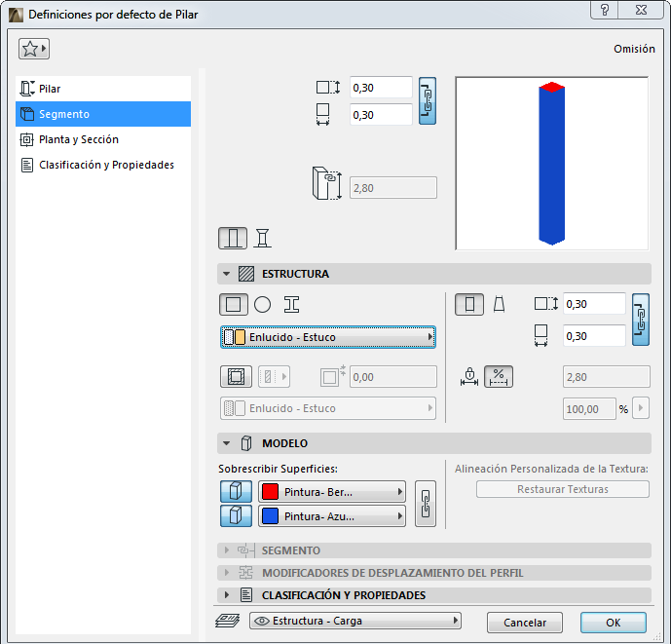Collapse the MODELO panel
The width and height of the screenshot is (671, 644).
click(x=226, y=443)
